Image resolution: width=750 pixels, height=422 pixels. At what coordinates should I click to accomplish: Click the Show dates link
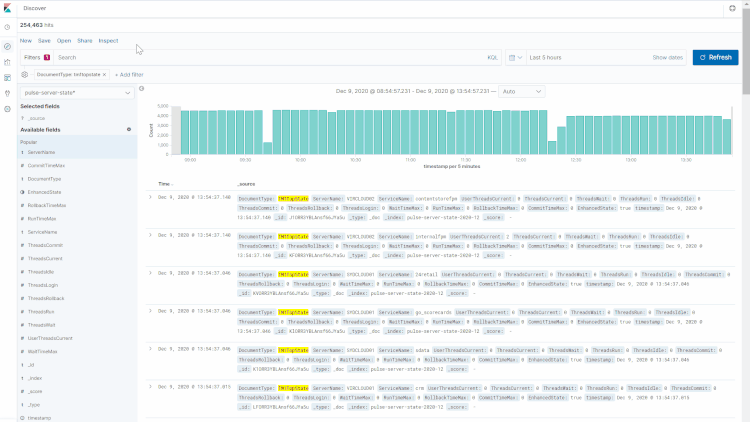667,58
